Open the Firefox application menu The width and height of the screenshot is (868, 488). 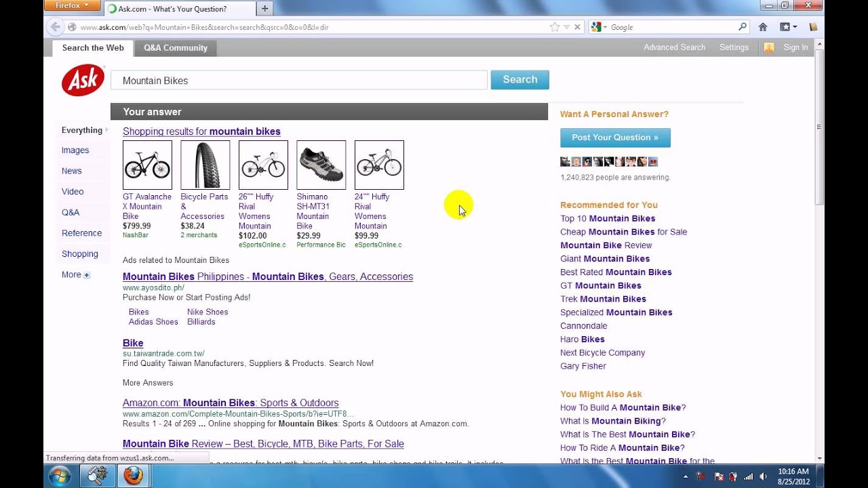(72, 5)
